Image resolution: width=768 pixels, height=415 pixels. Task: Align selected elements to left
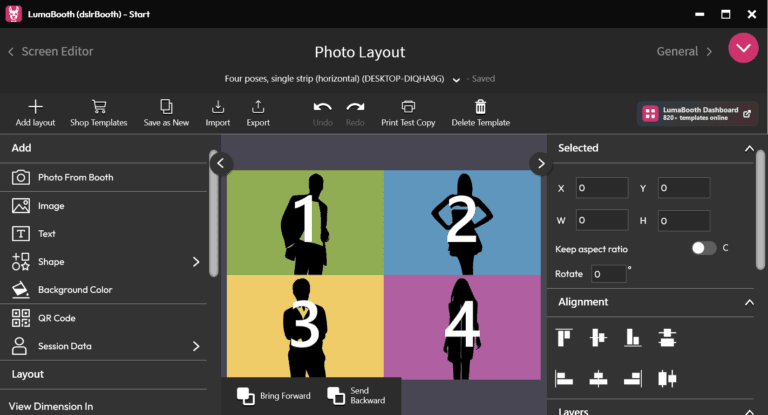(x=564, y=378)
